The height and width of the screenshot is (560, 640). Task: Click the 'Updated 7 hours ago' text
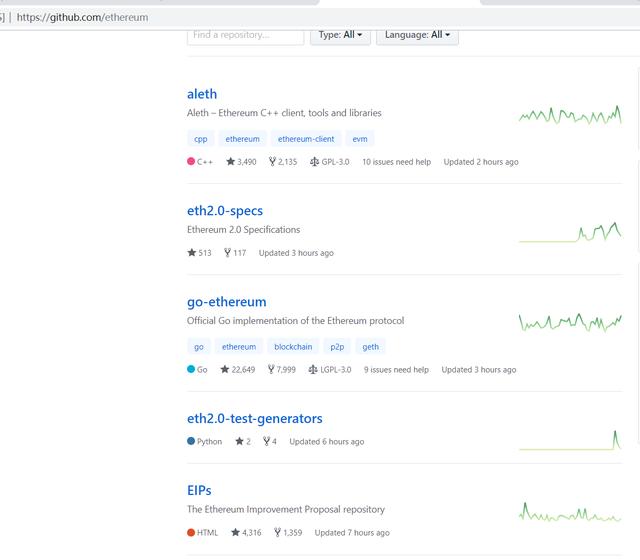pos(352,533)
